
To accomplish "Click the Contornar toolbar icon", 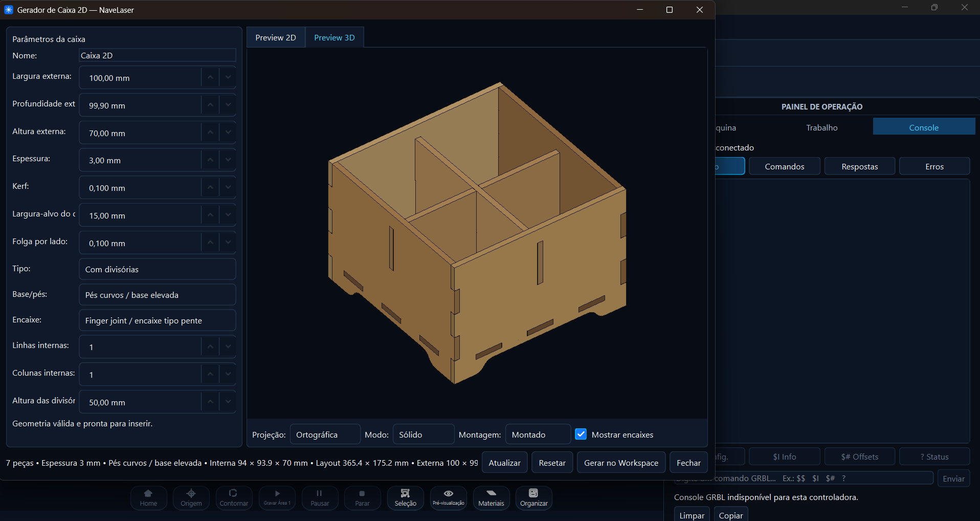I will tap(234, 497).
